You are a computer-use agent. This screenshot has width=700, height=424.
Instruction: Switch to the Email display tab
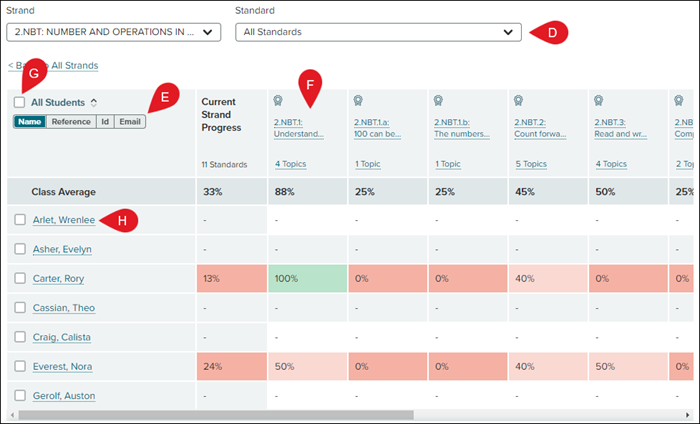[129, 121]
